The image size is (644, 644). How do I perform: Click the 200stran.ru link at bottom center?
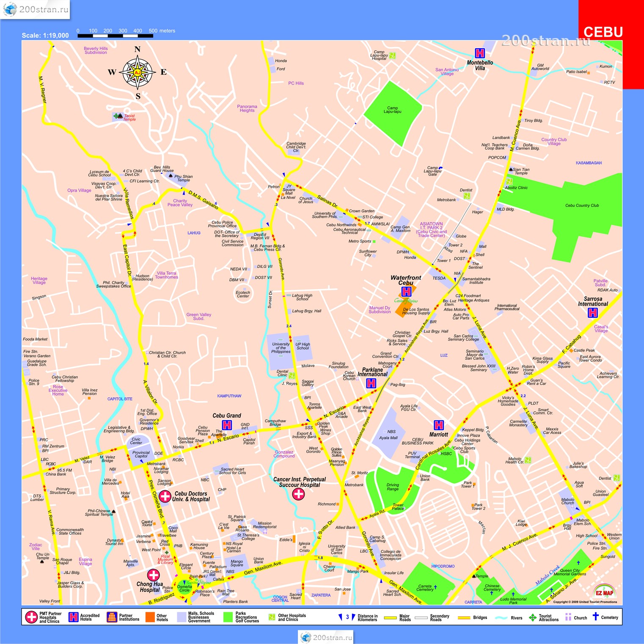point(326,637)
